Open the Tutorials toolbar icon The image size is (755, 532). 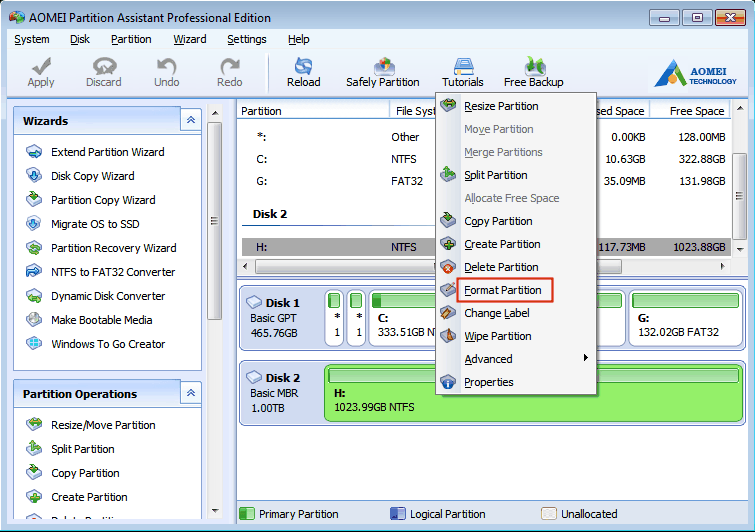[x=463, y=66]
